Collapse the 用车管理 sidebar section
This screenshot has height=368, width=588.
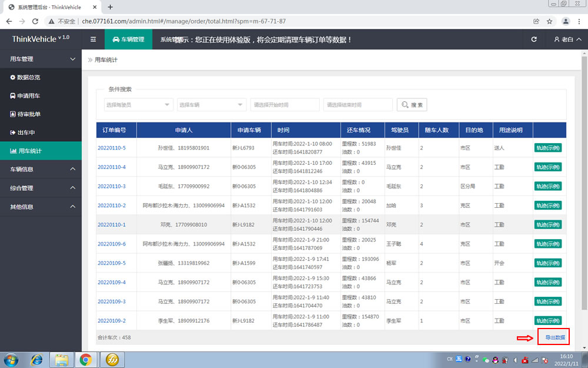coord(41,59)
